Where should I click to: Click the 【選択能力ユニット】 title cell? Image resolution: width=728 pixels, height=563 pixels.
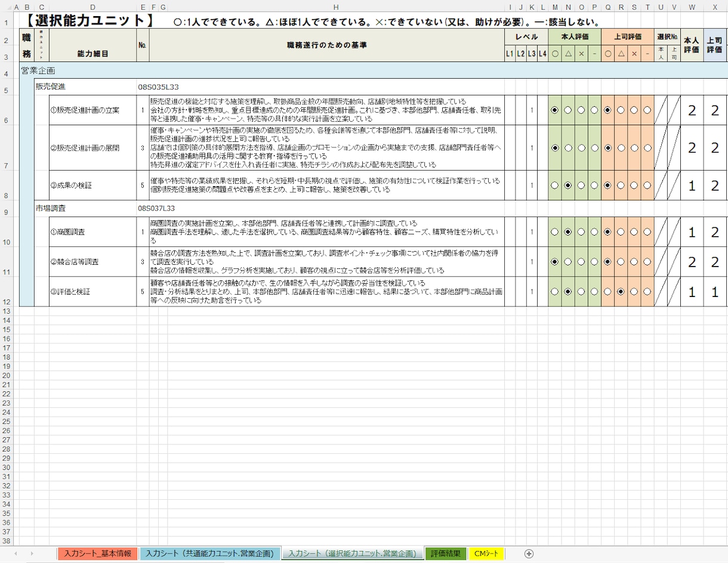[x=91, y=21]
